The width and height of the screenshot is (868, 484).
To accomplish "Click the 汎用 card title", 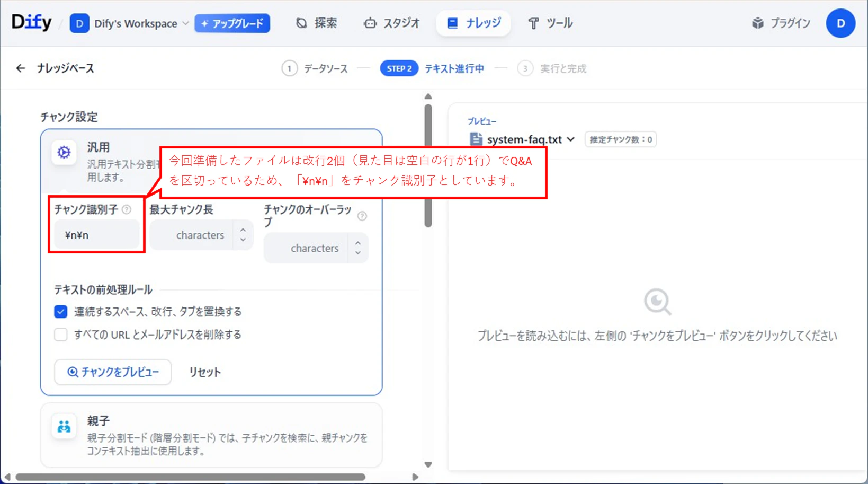I will pyautogui.click(x=99, y=147).
